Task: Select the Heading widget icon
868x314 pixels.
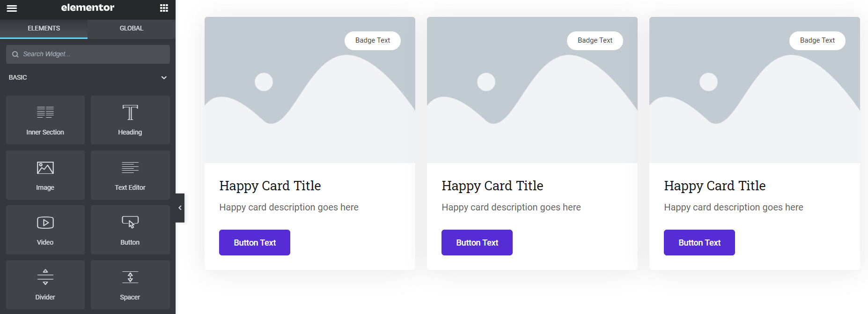Action: point(130,120)
